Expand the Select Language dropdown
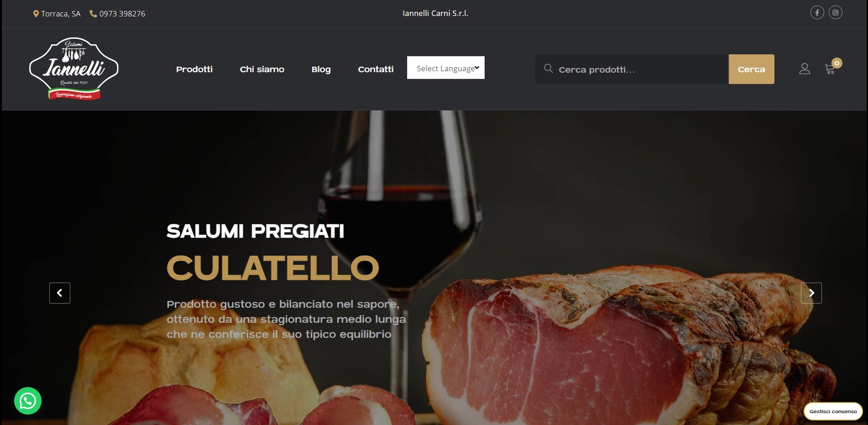This screenshot has height=425, width=868. point(446,68)
